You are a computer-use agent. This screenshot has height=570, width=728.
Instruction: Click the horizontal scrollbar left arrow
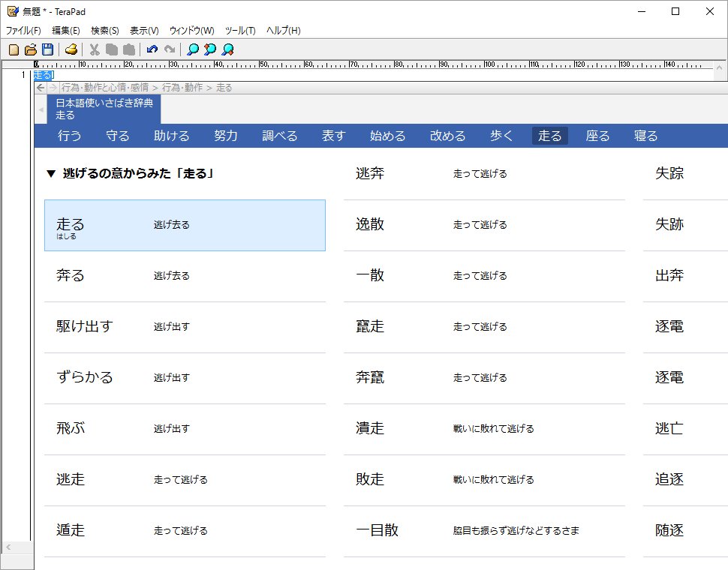(x=8, y=547)
